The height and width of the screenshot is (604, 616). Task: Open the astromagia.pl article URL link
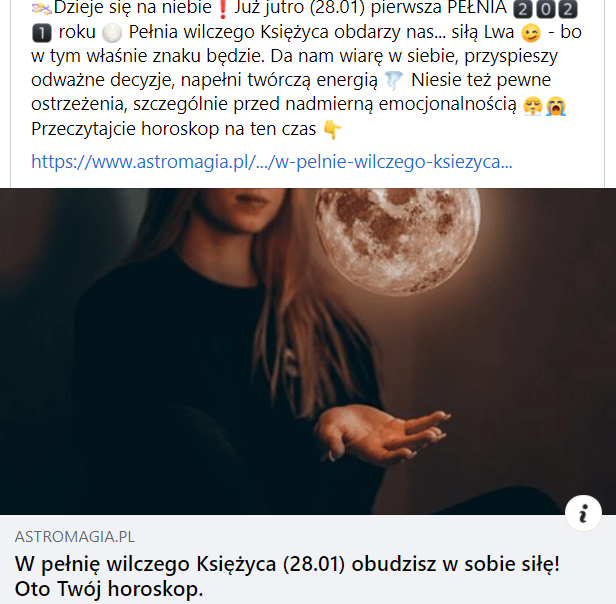click(x=271, y=162)
